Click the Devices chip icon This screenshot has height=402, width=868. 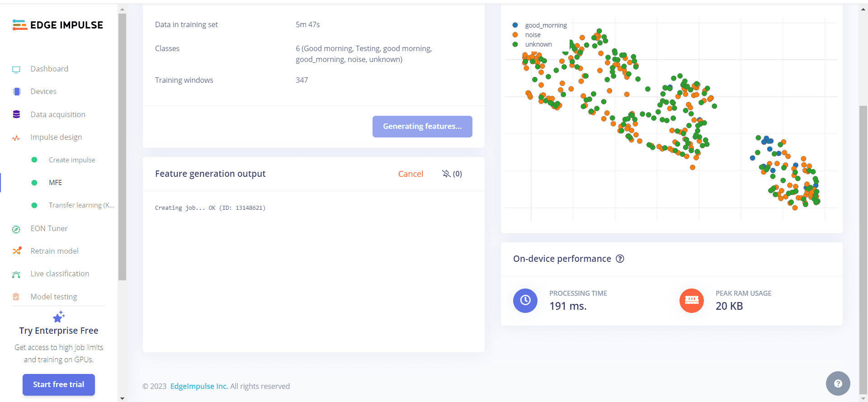(x=17, y=92)
